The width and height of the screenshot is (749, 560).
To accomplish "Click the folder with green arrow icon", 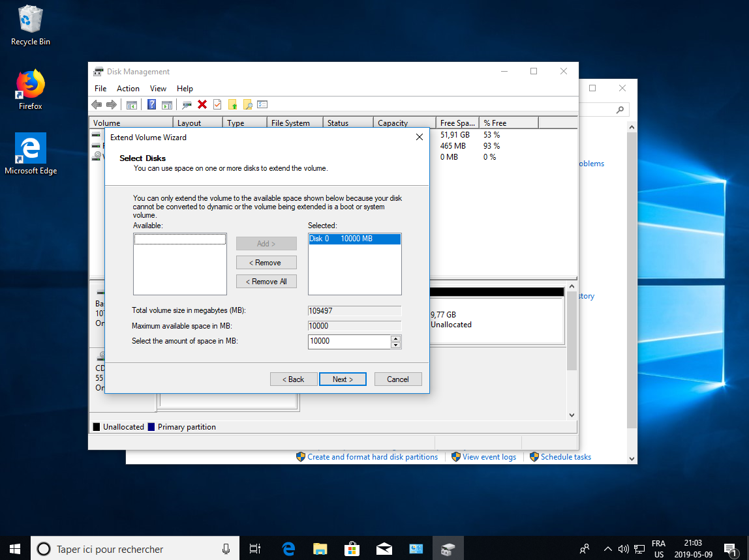I will [x=232, y=104].
